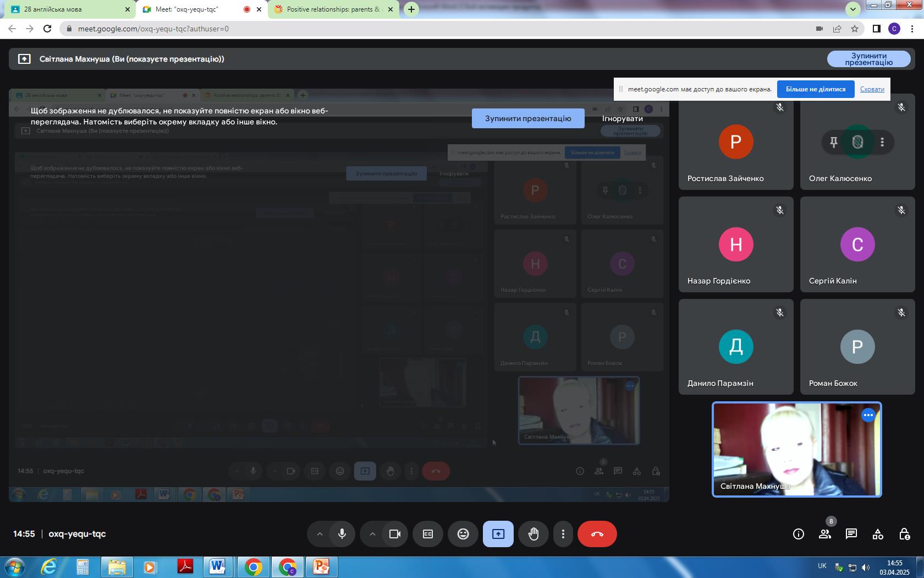Raise hand in the meeting
924x578 pixels.
533,534
